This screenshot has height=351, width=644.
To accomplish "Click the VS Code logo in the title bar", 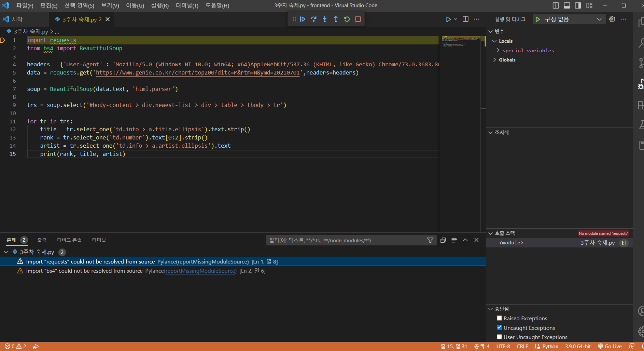I will (5, 5).
